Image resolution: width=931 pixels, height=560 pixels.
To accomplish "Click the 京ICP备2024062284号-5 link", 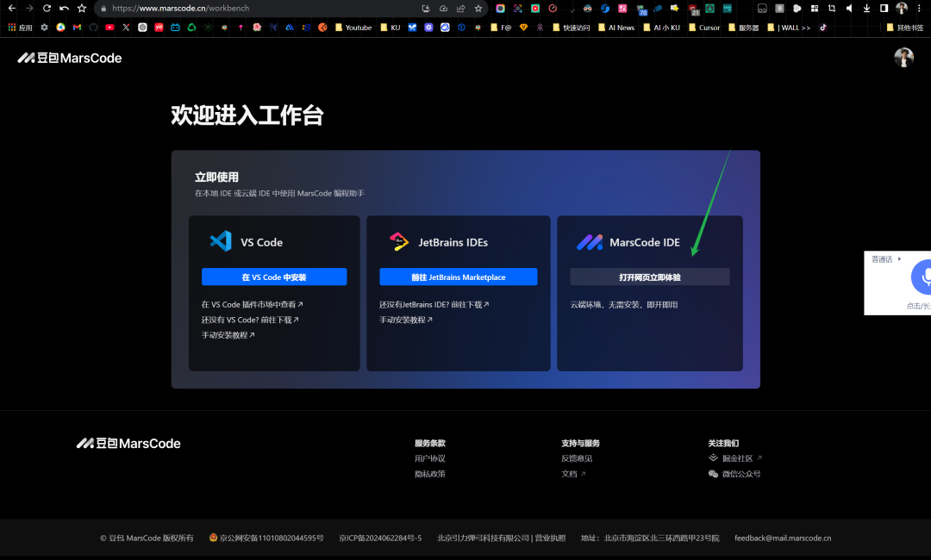I will point(380,538).
